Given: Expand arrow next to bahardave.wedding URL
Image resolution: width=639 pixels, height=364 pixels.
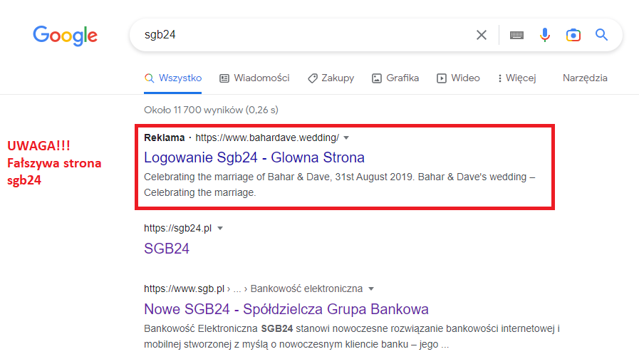Looking at the screenshot, I should click(x=346, y=137).
